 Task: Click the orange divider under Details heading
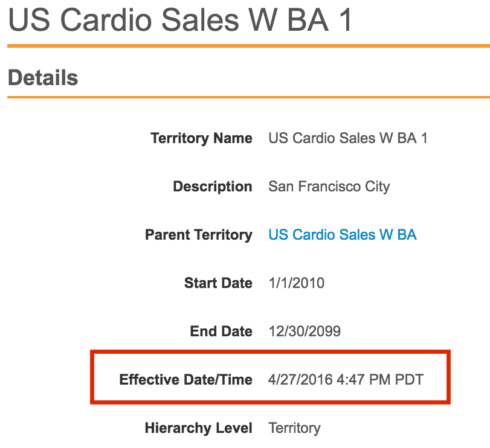pos(248,97)
